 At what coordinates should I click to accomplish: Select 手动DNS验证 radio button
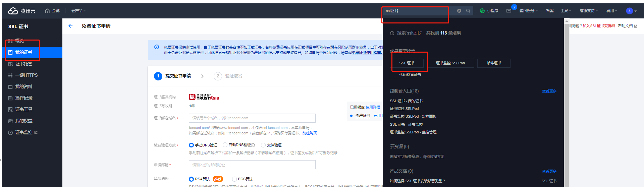(x=191, y=145)
